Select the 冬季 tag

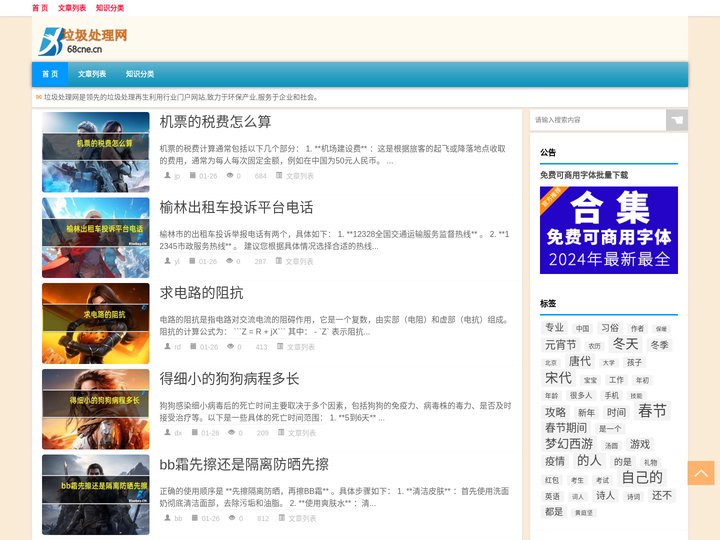click(659, 345)
